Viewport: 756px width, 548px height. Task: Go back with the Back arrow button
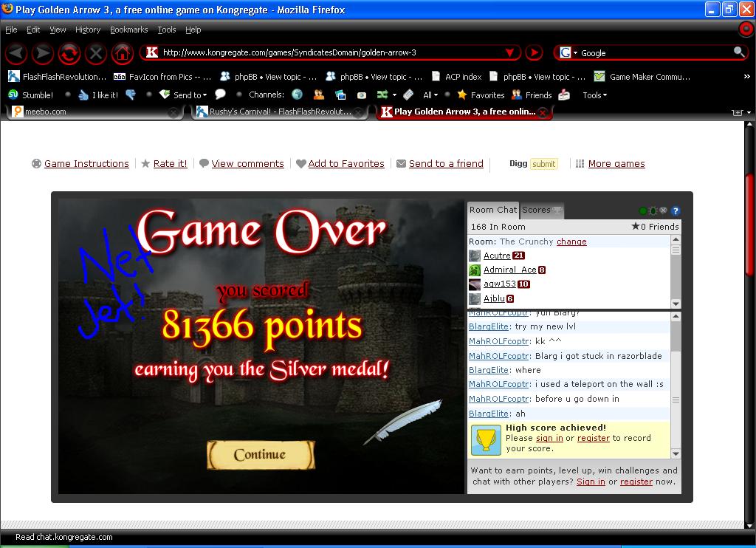click(16, 53)
